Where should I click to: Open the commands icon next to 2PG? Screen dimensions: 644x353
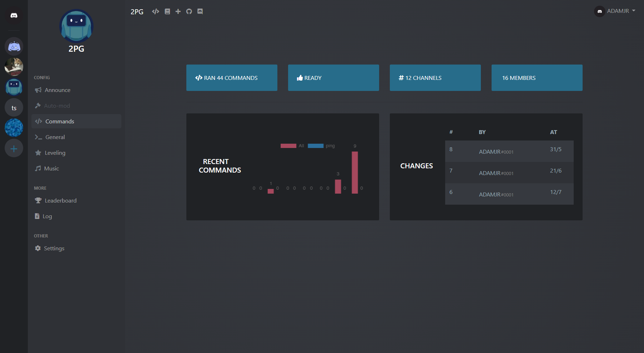pos(155,11)
